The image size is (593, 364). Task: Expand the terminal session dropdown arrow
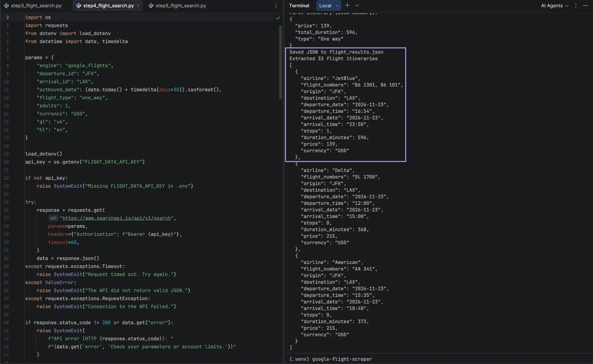coord(357,5)
